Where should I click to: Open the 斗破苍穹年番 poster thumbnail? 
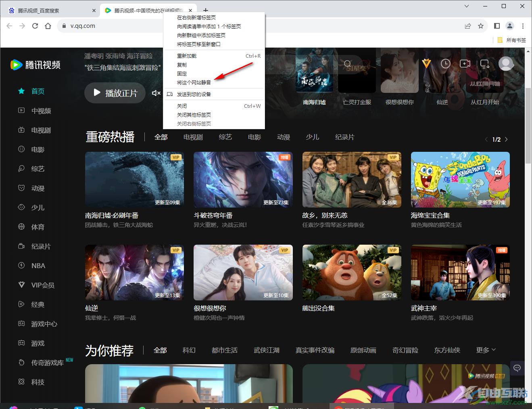tap(243, 180)
